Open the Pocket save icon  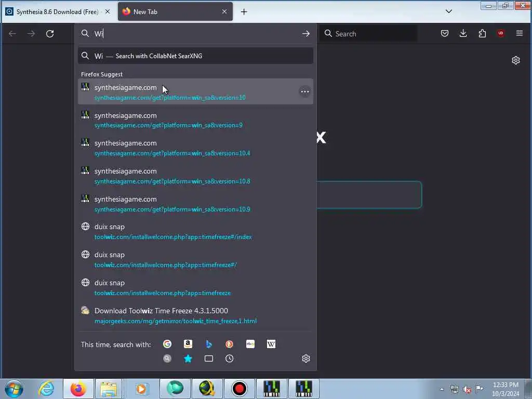coord(445,33)
